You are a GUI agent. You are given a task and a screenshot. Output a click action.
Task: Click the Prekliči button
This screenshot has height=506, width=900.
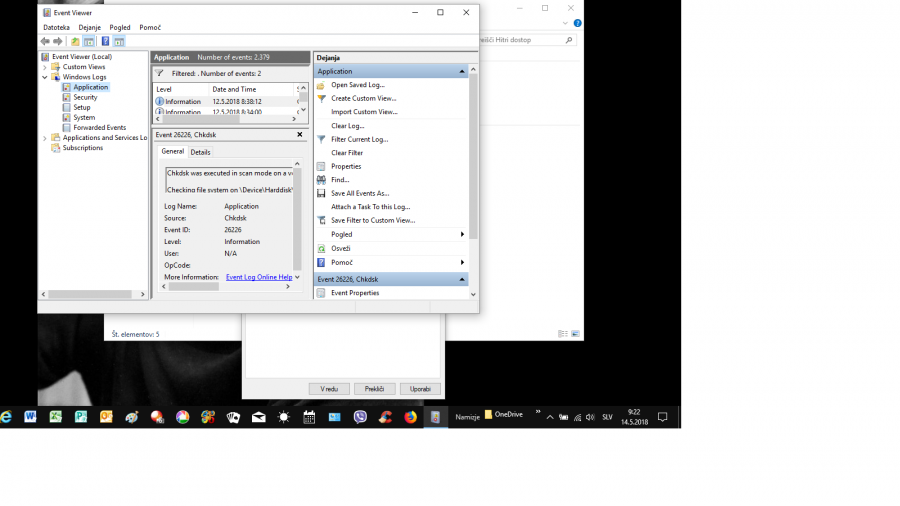(375, 388)
